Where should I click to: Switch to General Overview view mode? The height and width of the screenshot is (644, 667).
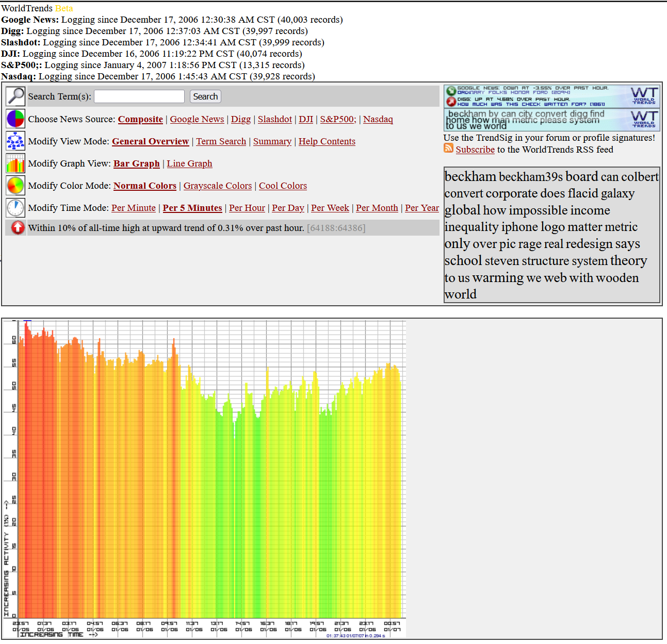pos(151,141)
